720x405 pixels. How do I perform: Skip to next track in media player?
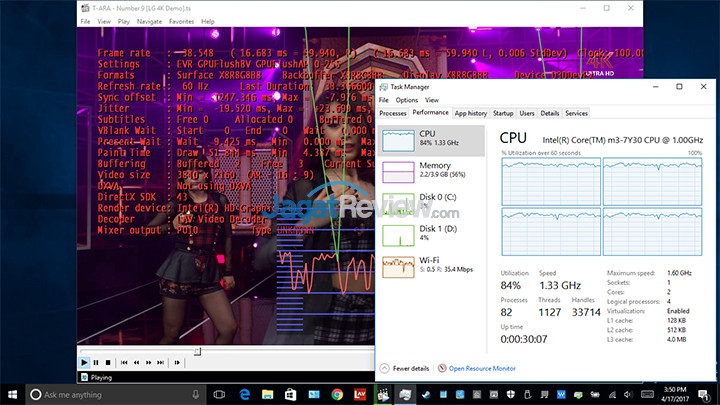pos(160,363)
